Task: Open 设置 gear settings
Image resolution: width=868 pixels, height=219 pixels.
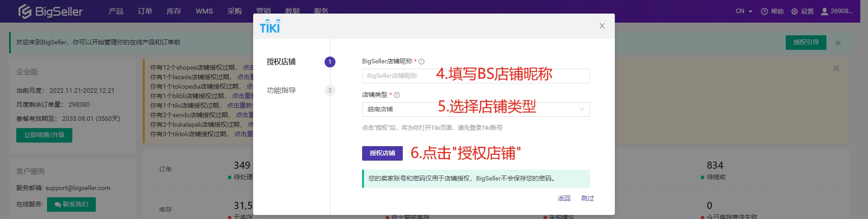Action: [x=802, y=11]
